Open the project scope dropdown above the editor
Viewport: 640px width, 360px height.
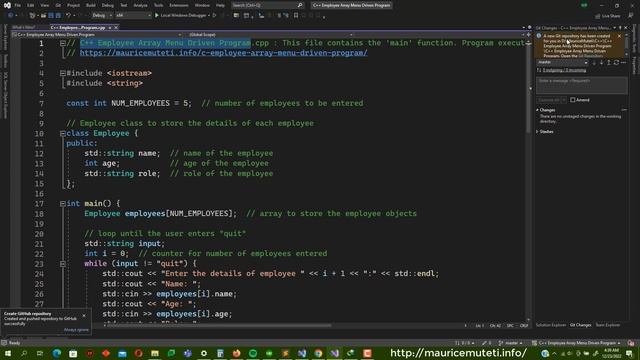(97, 35)
